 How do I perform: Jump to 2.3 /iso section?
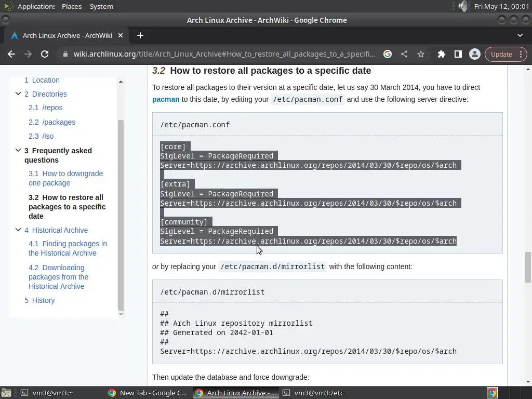41,136
